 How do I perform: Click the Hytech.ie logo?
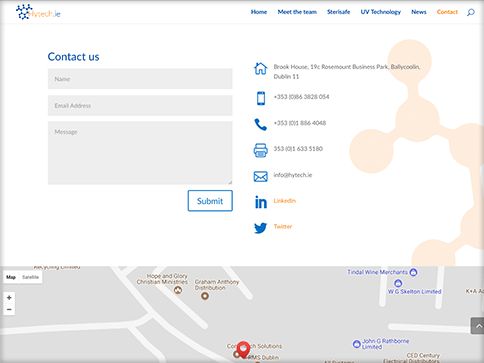pos(38,12)
